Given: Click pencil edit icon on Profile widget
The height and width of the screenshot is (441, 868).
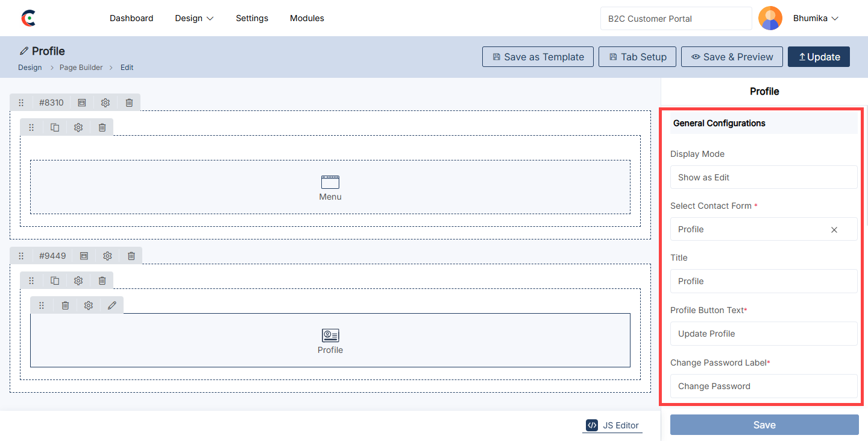Looking at the screenshot, I should tap(112, 305).
